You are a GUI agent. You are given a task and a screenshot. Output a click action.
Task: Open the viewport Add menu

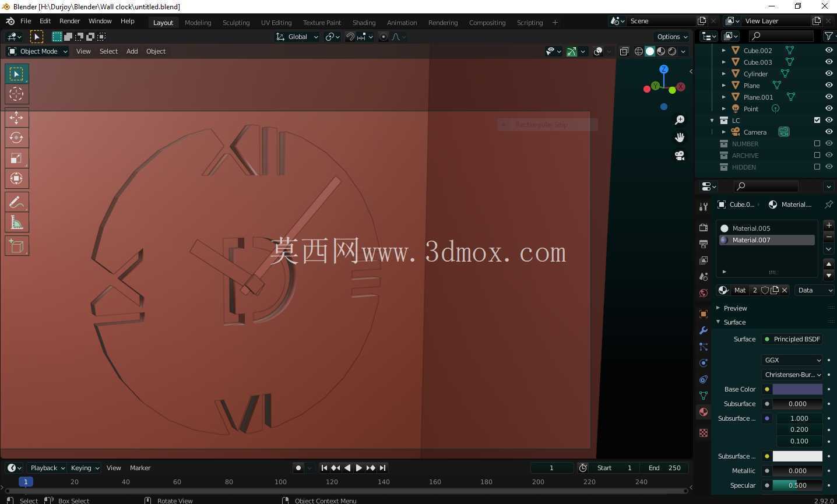[x=132, y=51]
